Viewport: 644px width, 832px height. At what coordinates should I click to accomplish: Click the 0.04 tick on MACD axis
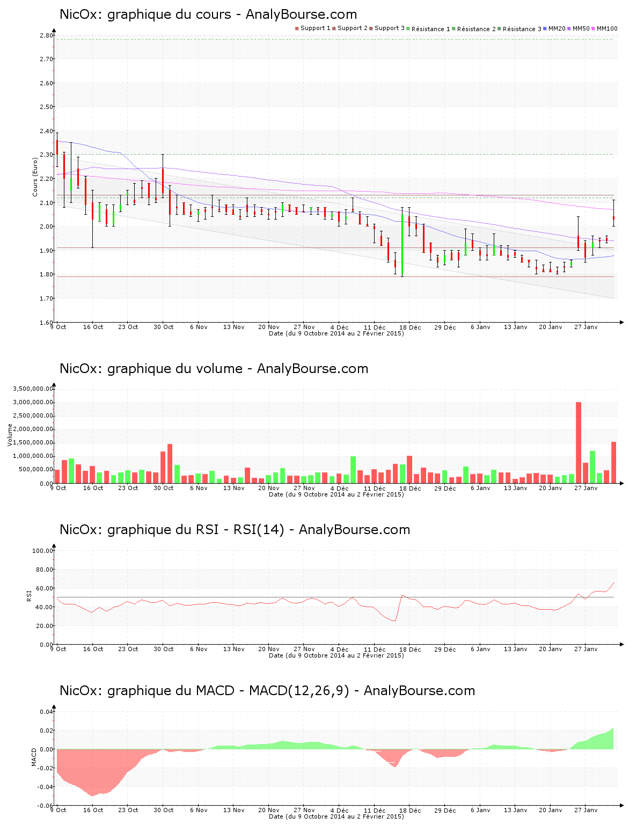pyautogui.click(x=47, y=712)
